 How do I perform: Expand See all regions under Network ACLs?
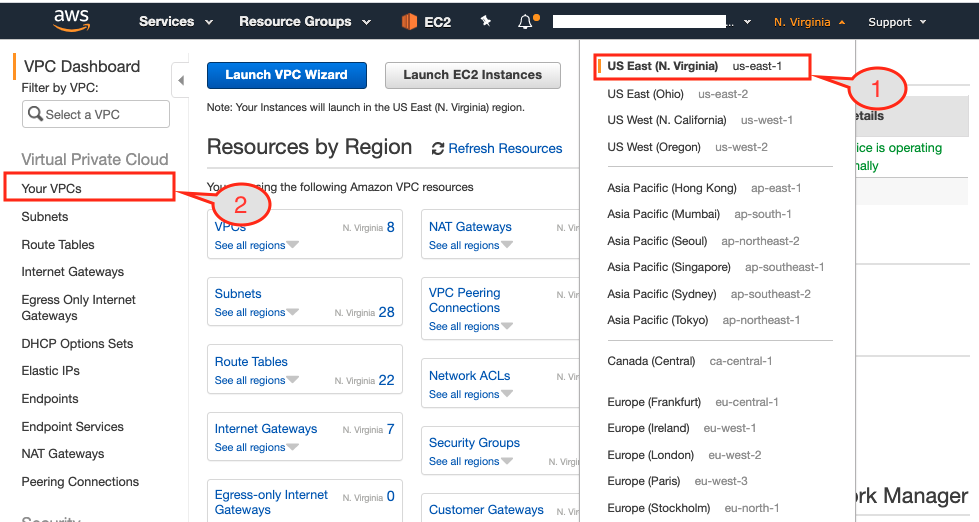(471, 394)
